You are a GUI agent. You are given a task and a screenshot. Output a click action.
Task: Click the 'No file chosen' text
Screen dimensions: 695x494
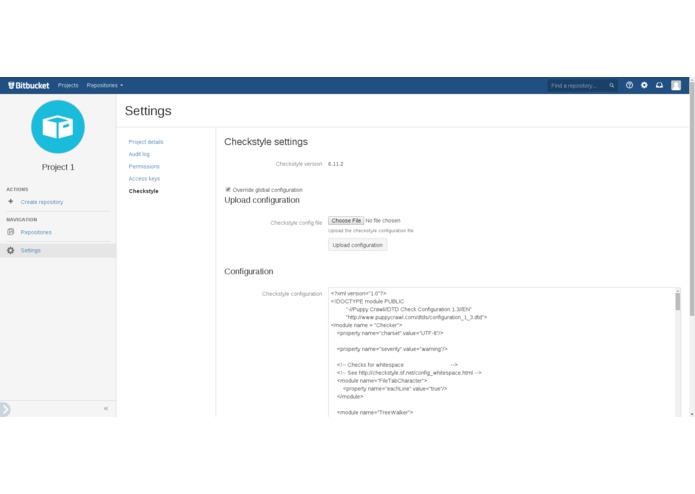coord(383,220)
